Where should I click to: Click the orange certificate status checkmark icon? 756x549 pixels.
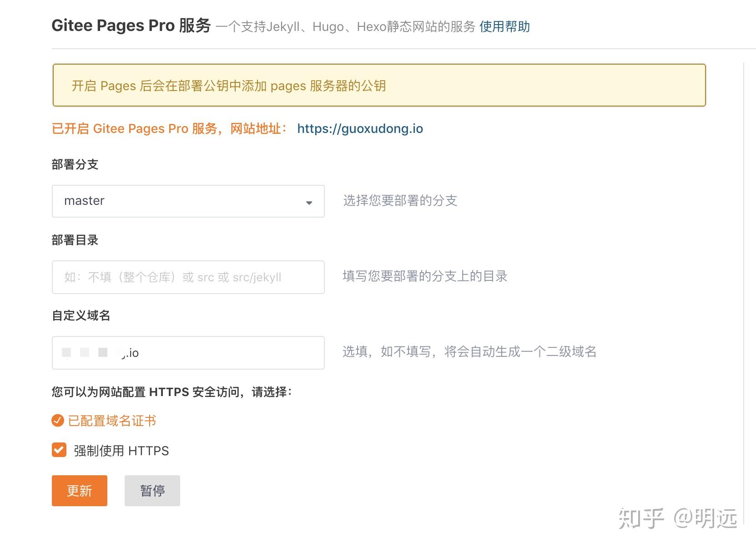tap(57, 421)
